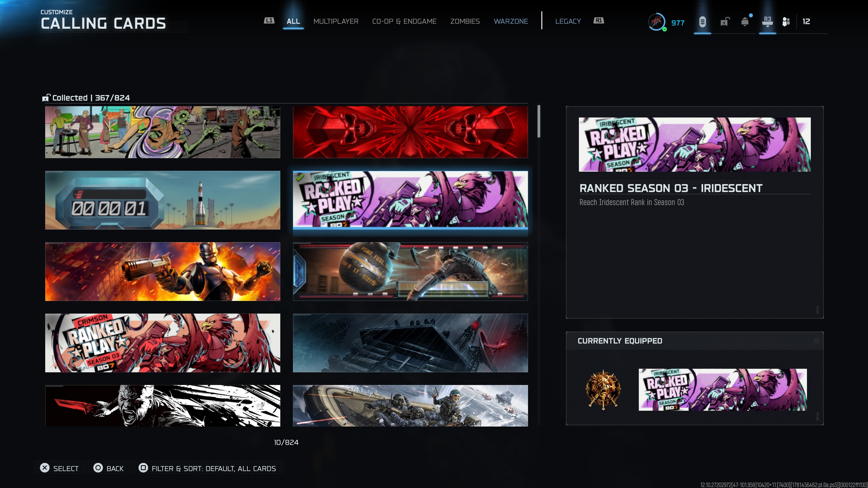868x488 pixels.
Task: Open the CO-OP & ENDGAME tab
Action: click(404, 21)
